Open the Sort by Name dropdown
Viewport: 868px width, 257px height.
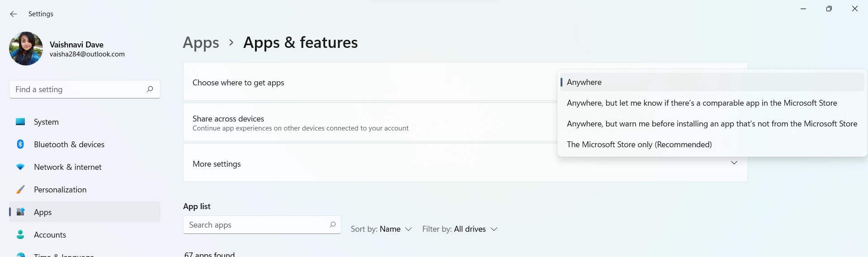point(382,229)
